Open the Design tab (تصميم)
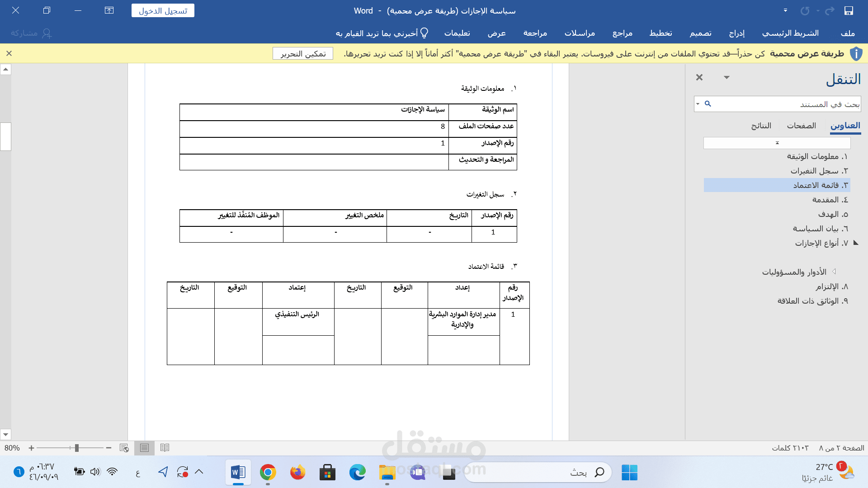 [700, 33]
